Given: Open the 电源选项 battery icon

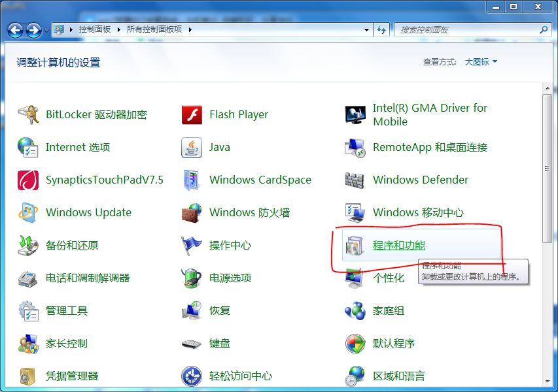Looking at the screenshot, I should click(192, 278).
